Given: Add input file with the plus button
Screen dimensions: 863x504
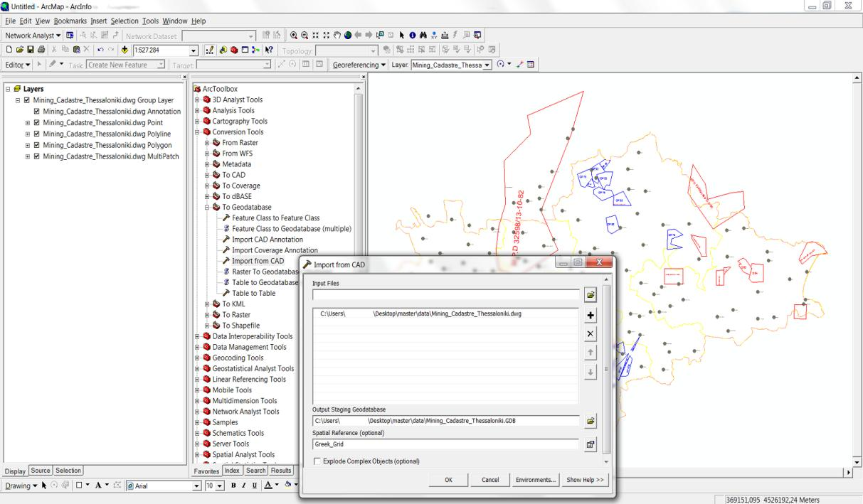Looking at the screenshot, I should [x=590, y=316].
